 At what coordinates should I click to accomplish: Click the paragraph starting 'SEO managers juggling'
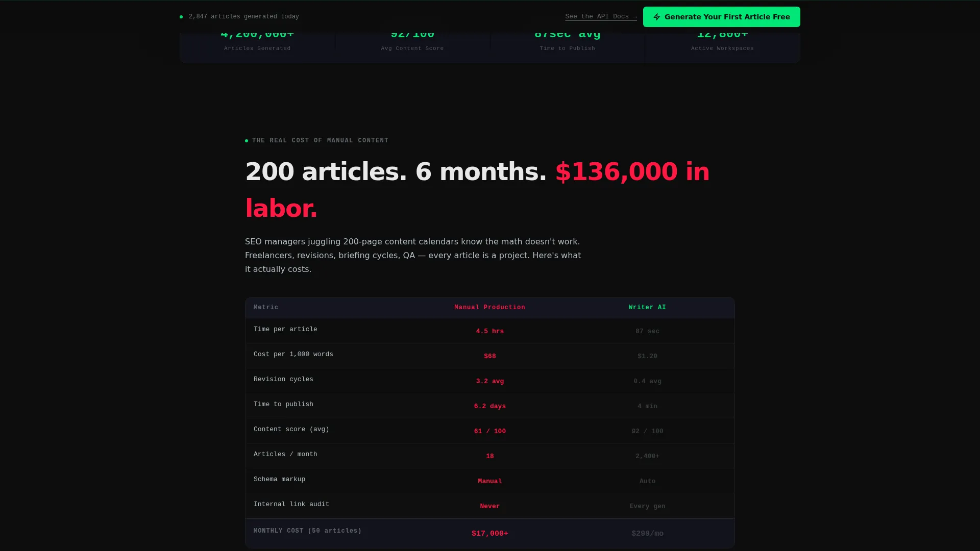pos(413,256)
